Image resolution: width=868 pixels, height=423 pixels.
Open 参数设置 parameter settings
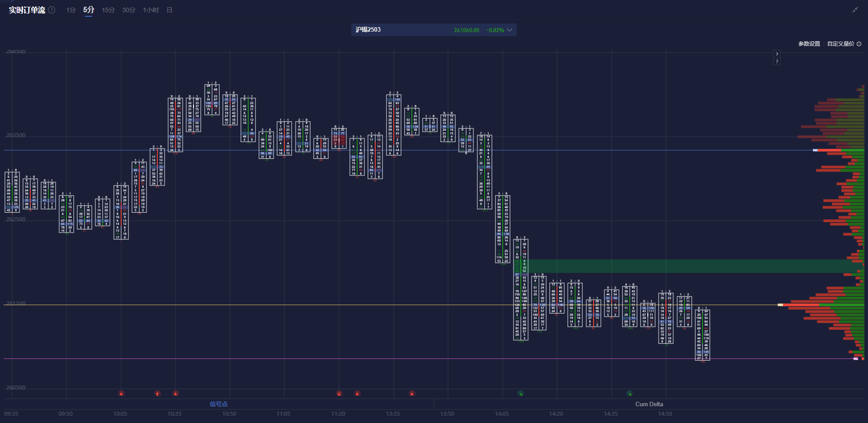pyautogui.click(x=809, y=44)
